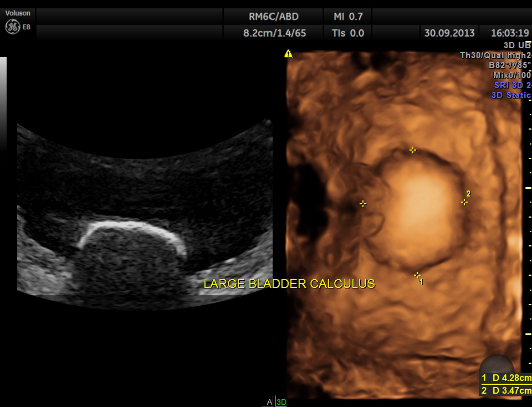Select the 3.47cm distance measurement
Screen dimensions: 532x407
pos(507,391)
